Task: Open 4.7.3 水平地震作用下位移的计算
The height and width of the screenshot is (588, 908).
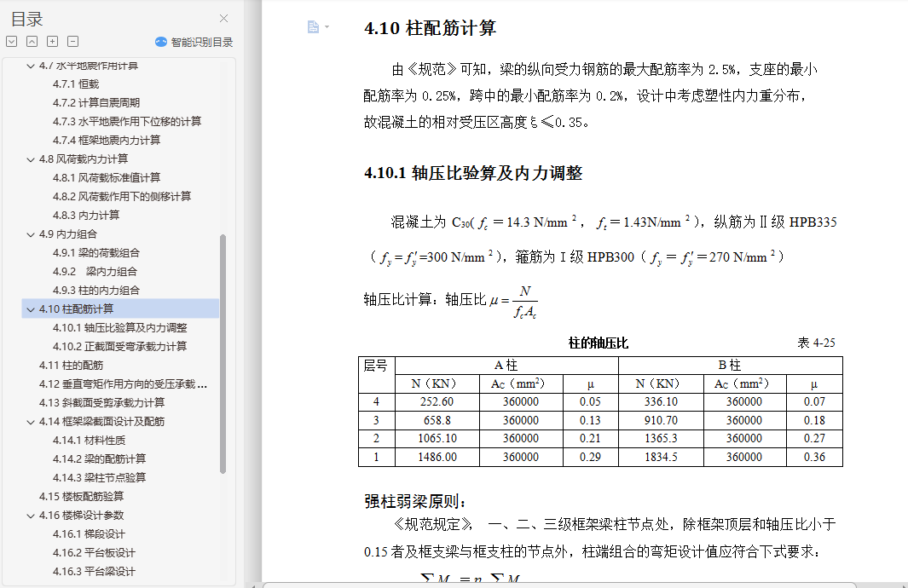Action: pos(127,122)
